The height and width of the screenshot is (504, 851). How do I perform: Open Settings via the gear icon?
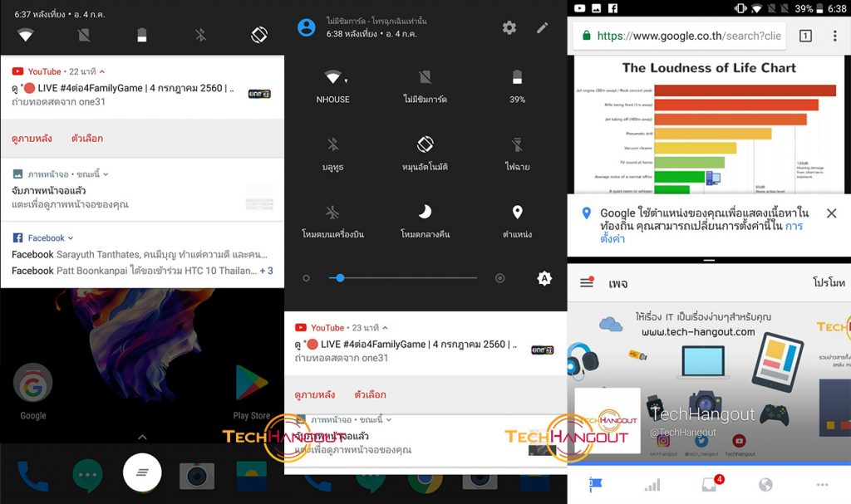[x=509, y=27]
